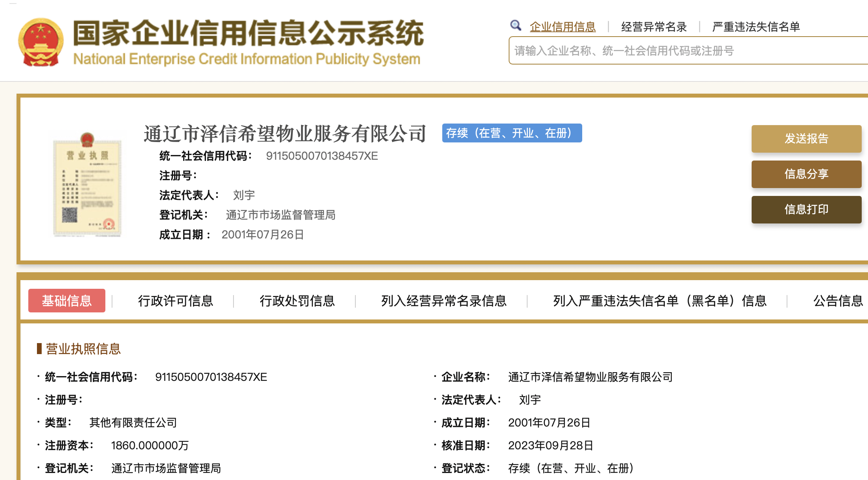Screen dimensions: 868x480
Task: Open the 行政处罚信息 tab
Action: point(297,301)
